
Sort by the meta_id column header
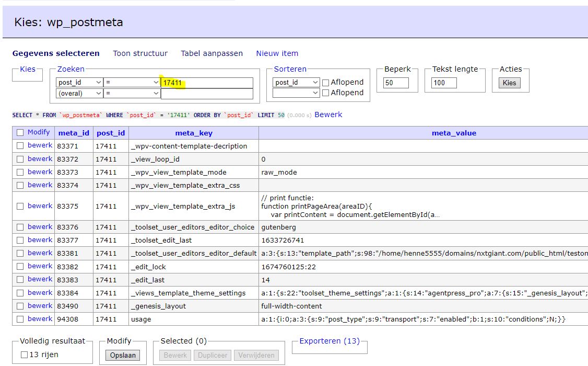tap(74, 133)
